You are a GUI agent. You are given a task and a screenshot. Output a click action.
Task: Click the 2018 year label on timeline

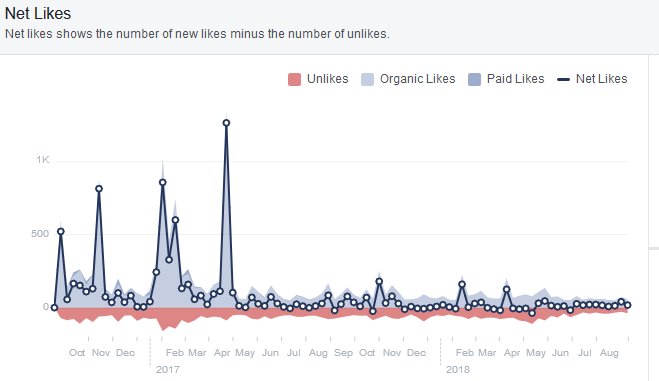click(458, 370)
